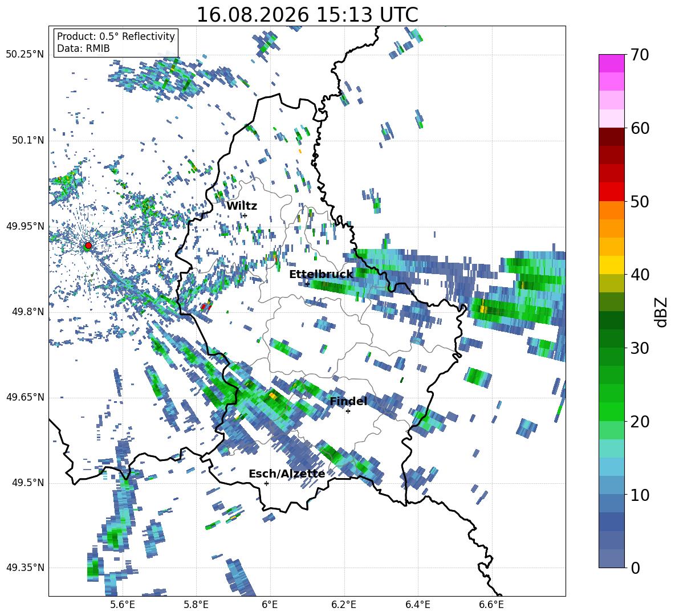Image resolution: width=675 pixels, height=616 pixels.
Task: Click the Wiltz station cross marker
Action: (245, 215)
